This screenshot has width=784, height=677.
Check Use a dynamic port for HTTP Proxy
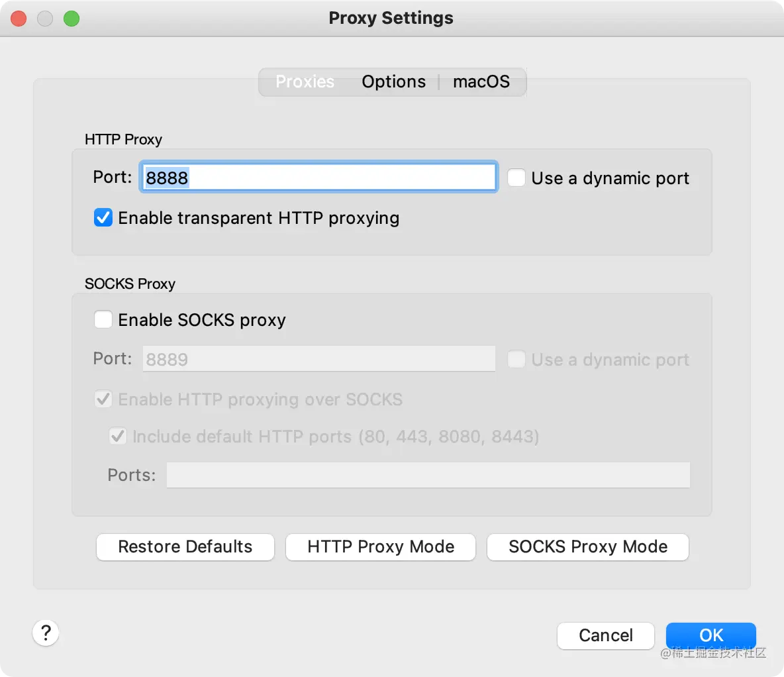click(516, 178)
